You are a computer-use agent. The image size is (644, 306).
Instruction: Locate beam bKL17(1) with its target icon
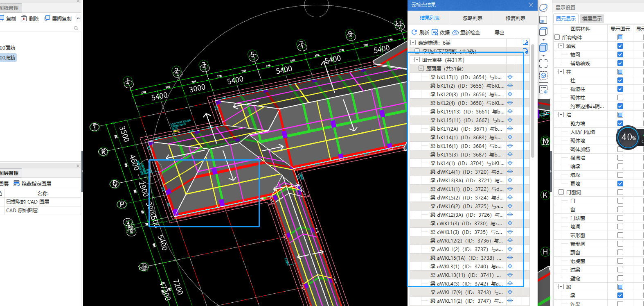510,77
